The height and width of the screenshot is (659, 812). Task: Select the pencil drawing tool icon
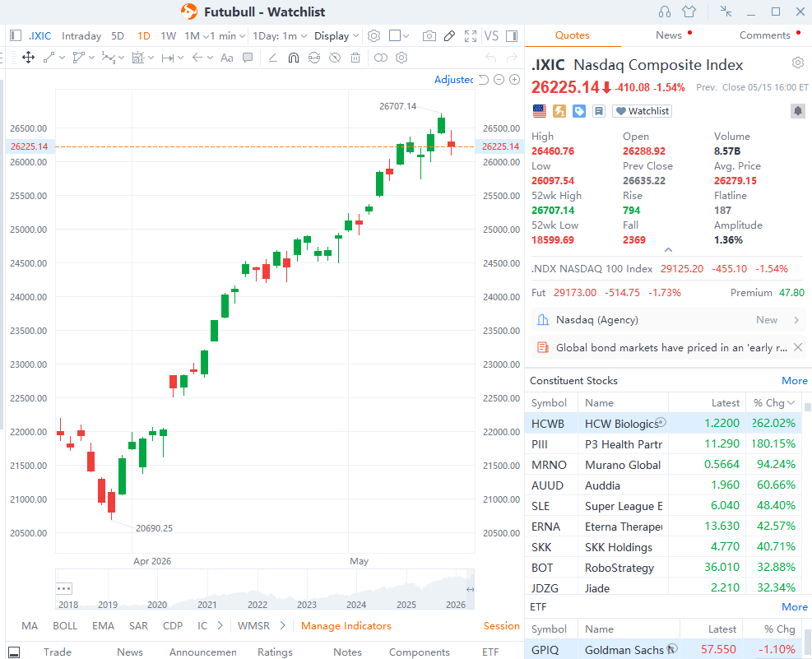point(449,35)
